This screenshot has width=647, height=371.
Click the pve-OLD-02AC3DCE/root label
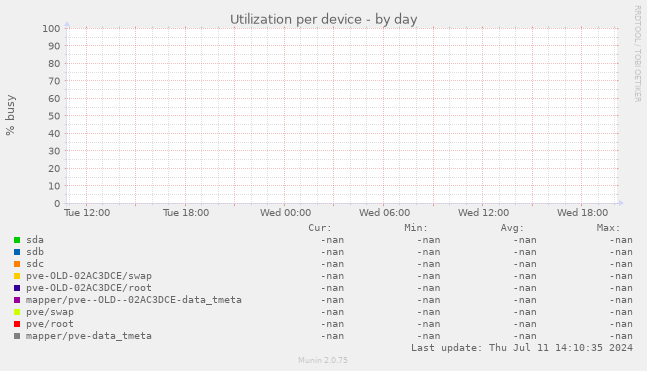click(89, 288)
